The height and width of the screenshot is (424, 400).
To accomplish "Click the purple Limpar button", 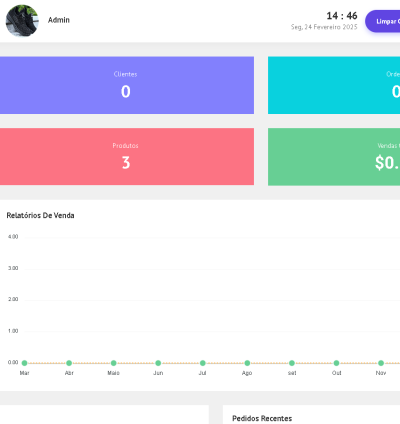I will coord(383,21).
